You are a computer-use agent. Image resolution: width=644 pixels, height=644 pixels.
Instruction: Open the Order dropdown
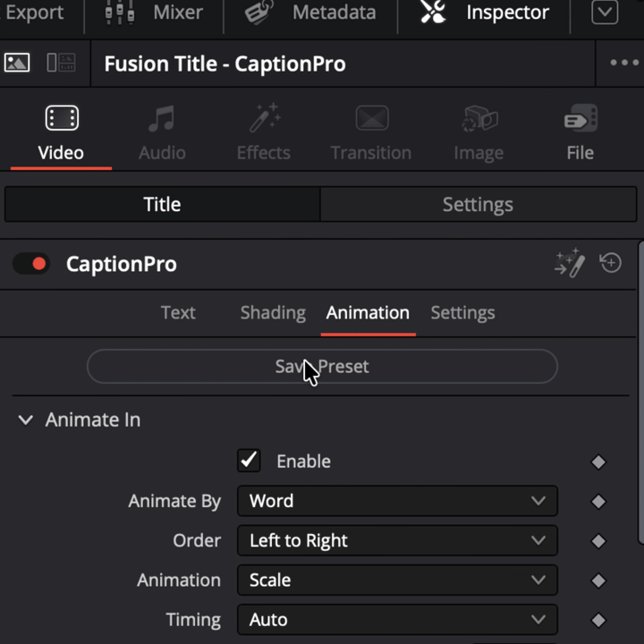pos(397,540)
